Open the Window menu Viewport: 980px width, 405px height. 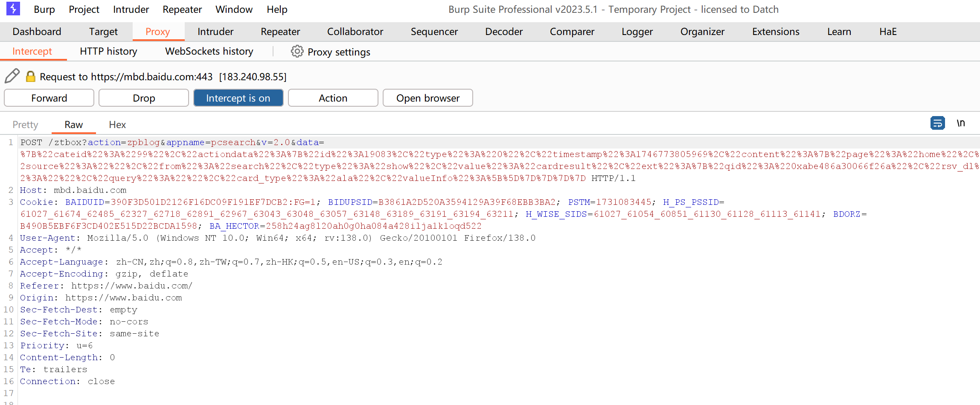tap(234, 9)
